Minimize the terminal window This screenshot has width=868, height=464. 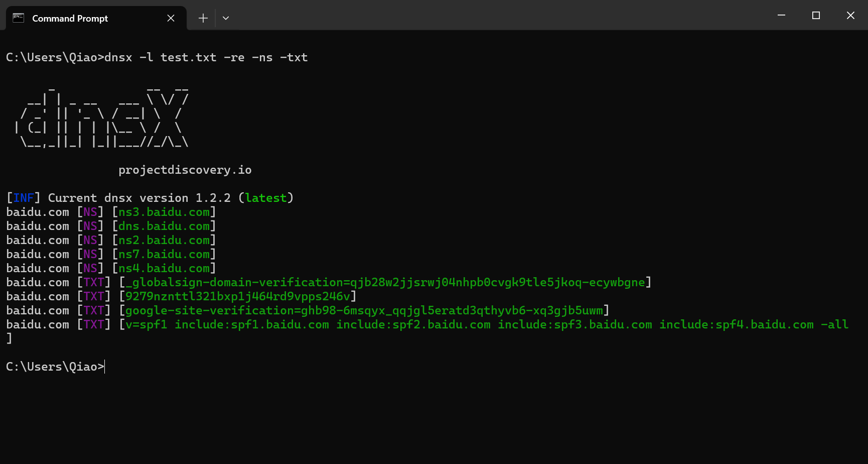781,16
